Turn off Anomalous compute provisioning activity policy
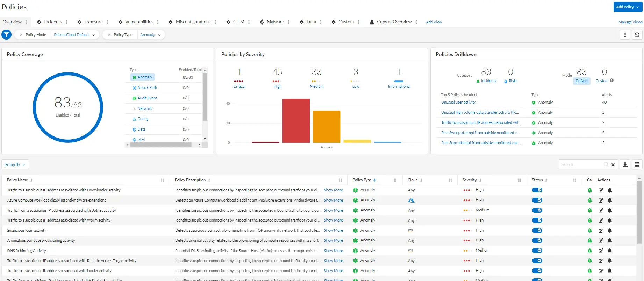 (x=537, y=241)
